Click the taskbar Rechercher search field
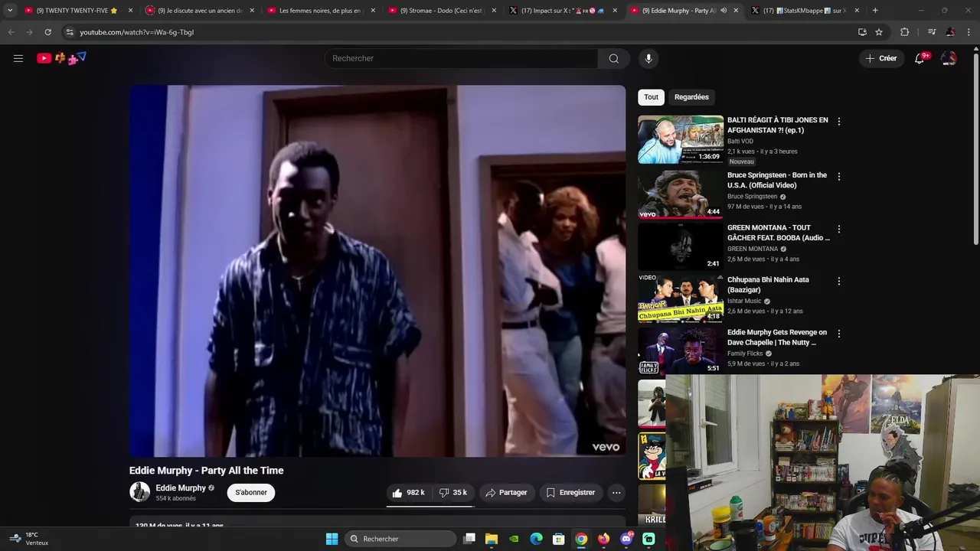Screen dimensions: 980x551 point(401,539)
